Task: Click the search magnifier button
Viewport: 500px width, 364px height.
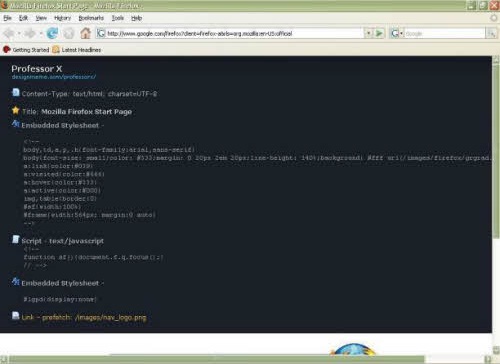Action: (491, 33)
